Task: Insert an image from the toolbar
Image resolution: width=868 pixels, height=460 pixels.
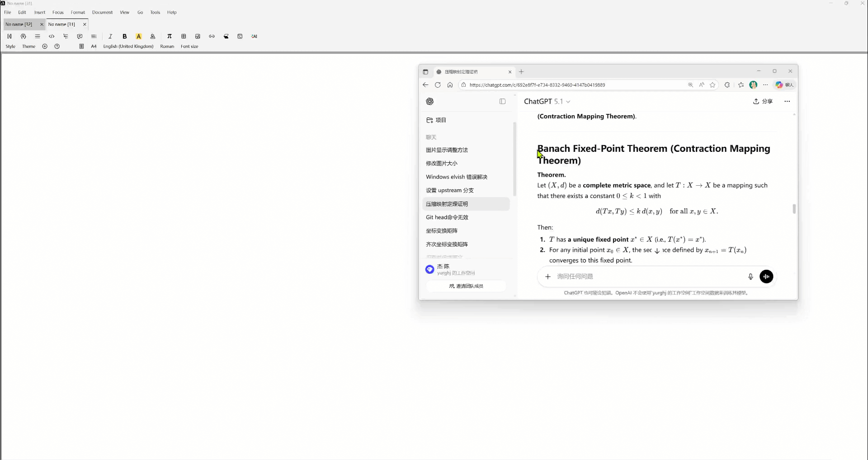Action: (x=198, y=37)
